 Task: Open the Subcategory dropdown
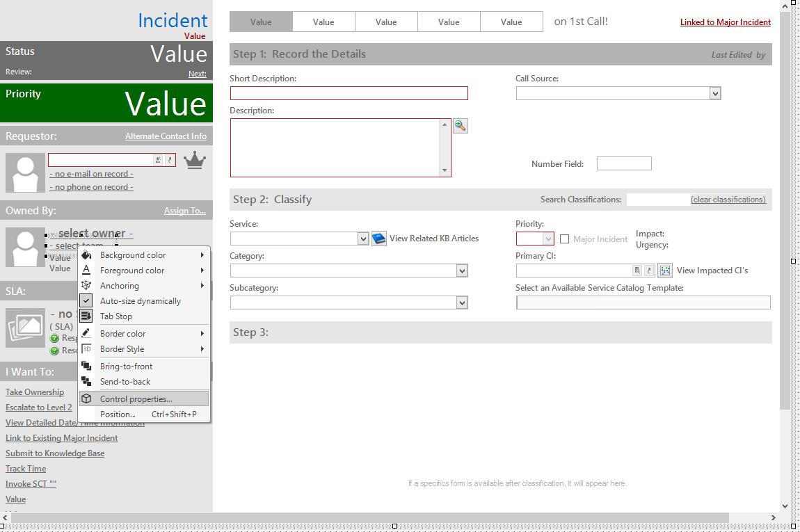[462, 303]
